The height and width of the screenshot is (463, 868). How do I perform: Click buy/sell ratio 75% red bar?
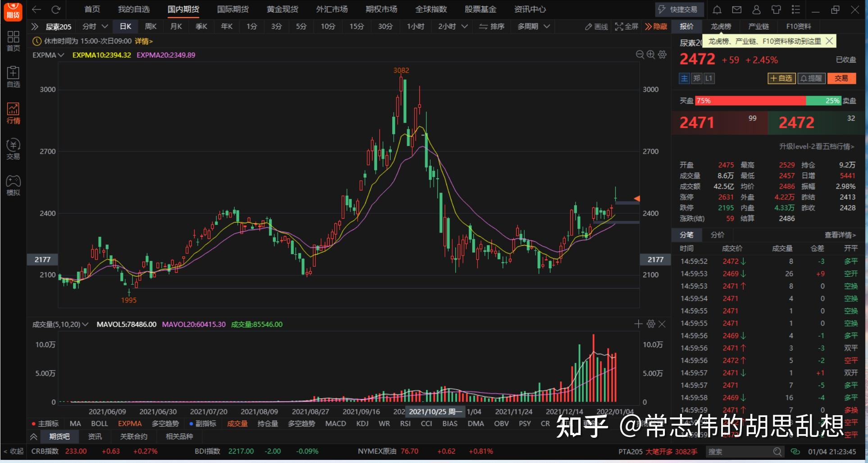tap(750, 101)
